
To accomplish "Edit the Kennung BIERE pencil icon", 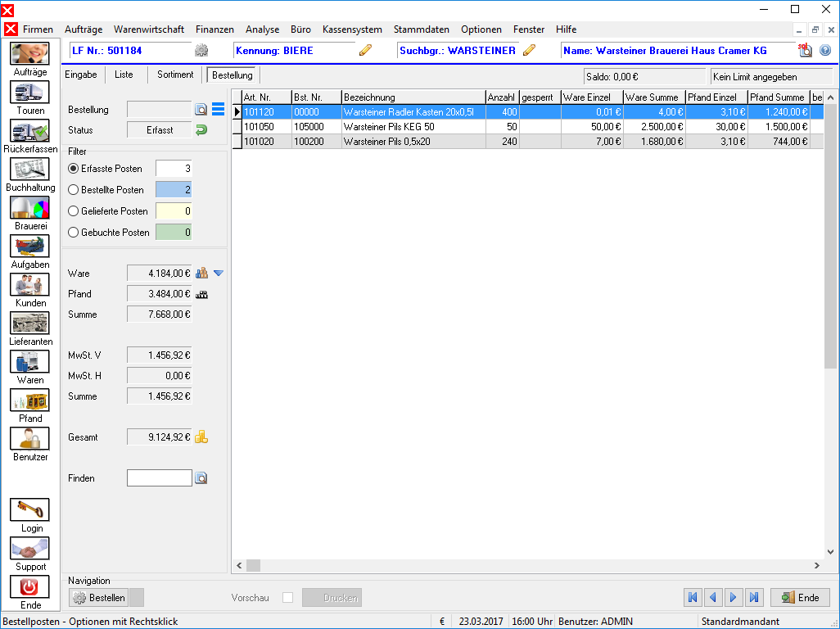I will [365, 50].
